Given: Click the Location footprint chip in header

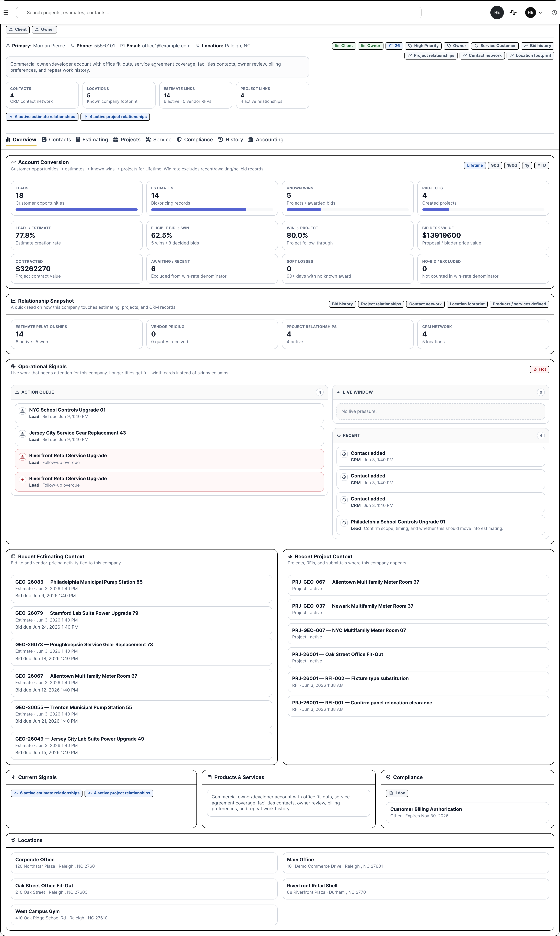Looking at the screenshot, I should [530, 55].
